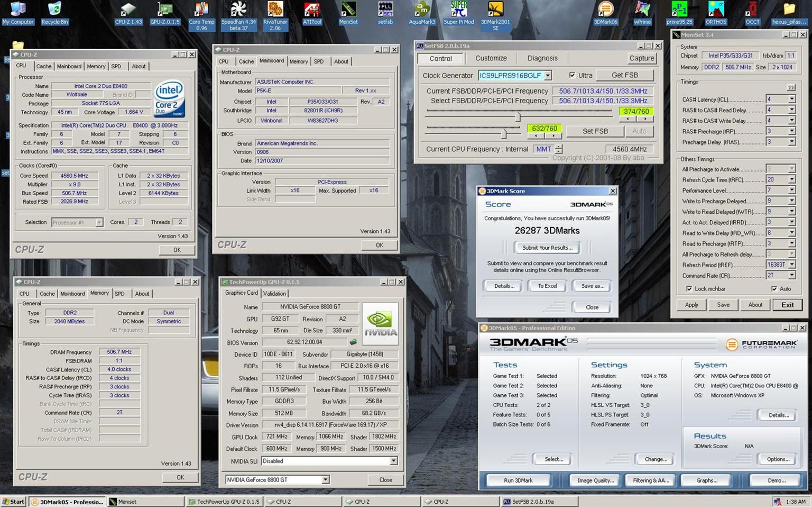Open the Refresh Period (tREF) dropdown
812x508 pixels.
[x=792, y=265]
